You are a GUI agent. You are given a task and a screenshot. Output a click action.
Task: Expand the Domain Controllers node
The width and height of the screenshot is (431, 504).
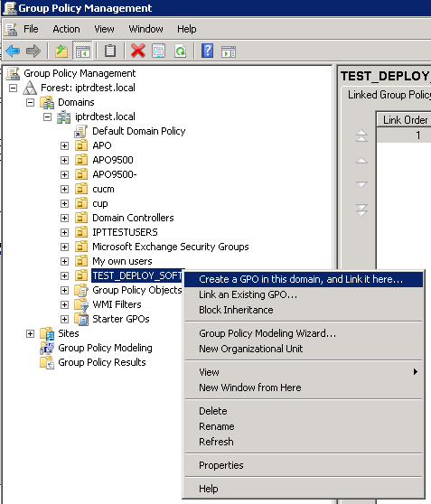click(65, 219)
